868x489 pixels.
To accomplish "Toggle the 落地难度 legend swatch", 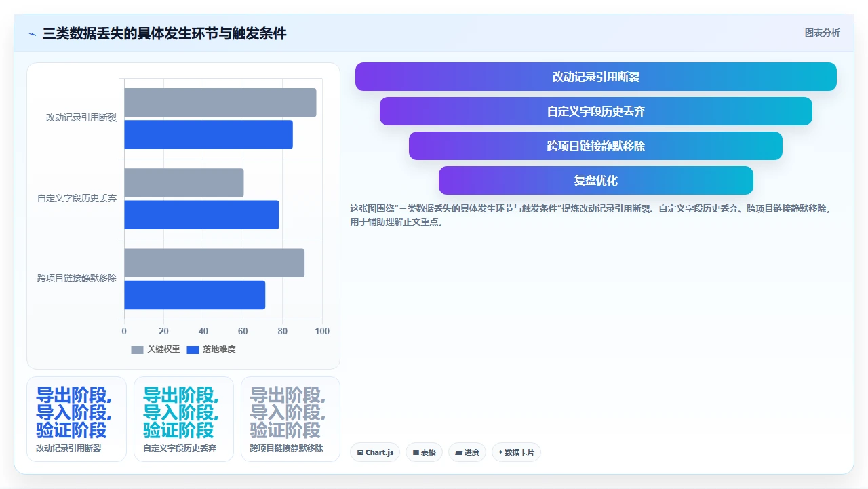I will tap(193, 350).
